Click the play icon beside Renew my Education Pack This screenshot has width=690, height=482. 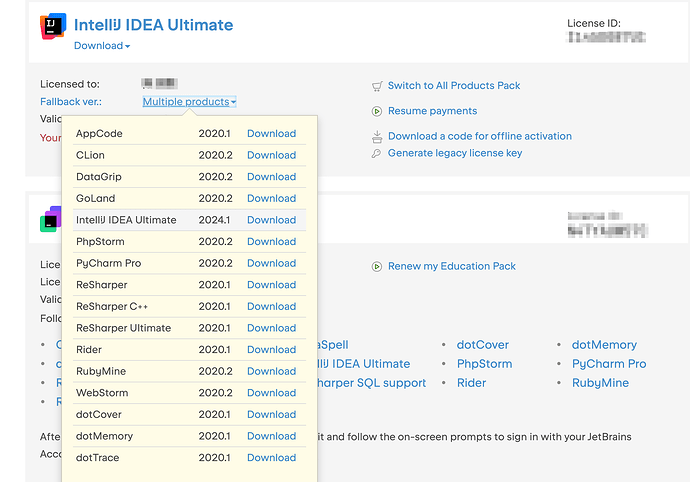point(377,267)
